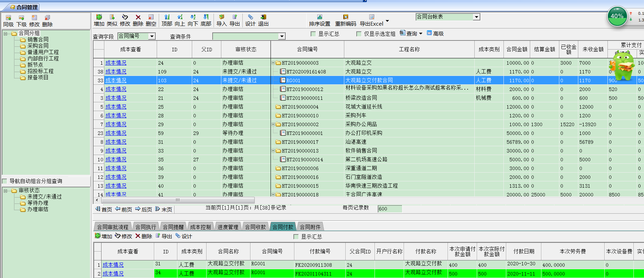Collapse contract HT20190000013 row
The width and height of the screenshot is (644, 278).
(x=273, y=151)
